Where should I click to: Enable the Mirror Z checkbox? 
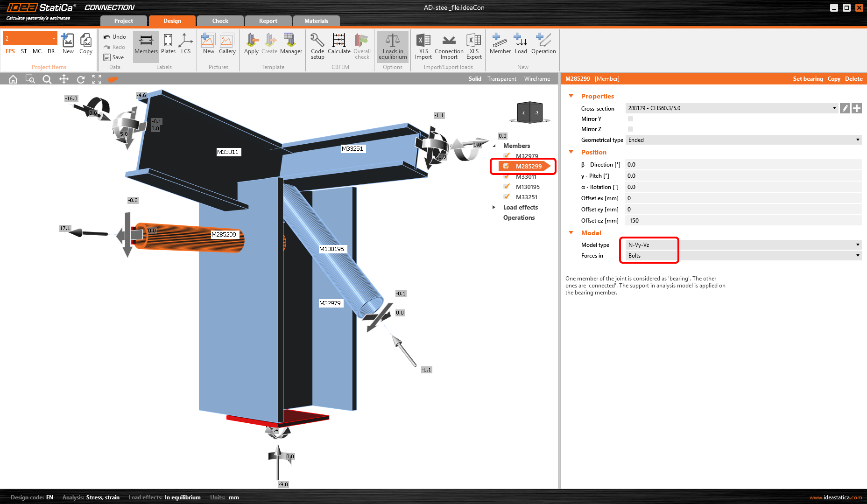coord(630,129)
